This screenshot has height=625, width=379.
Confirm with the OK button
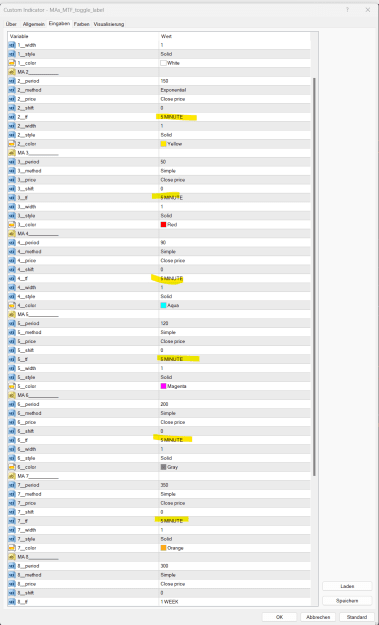tap(279, 617)
